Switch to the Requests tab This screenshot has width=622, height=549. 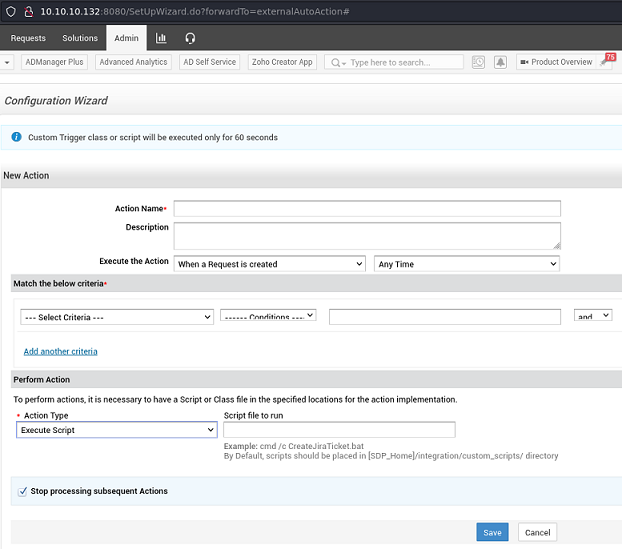pyautogui.click(x=28, y=38)
